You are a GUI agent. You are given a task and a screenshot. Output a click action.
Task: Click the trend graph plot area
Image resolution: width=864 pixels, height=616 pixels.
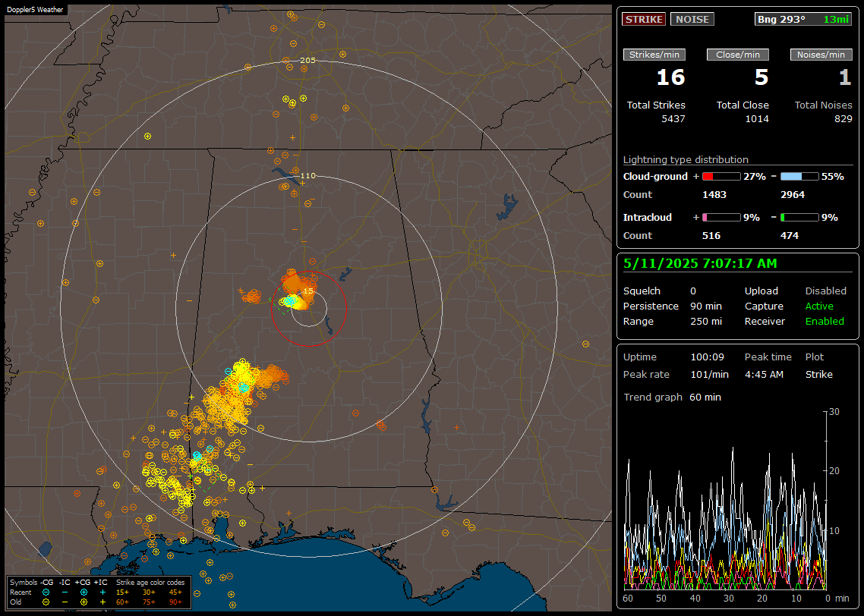click(725, 501)
